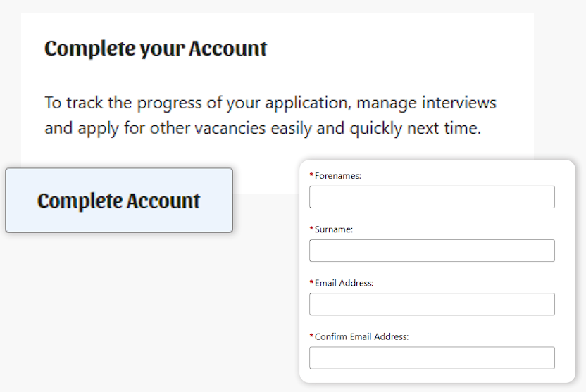Click the red asterisk beside Forenames
The image size is (586, 392).
(311, 175)
